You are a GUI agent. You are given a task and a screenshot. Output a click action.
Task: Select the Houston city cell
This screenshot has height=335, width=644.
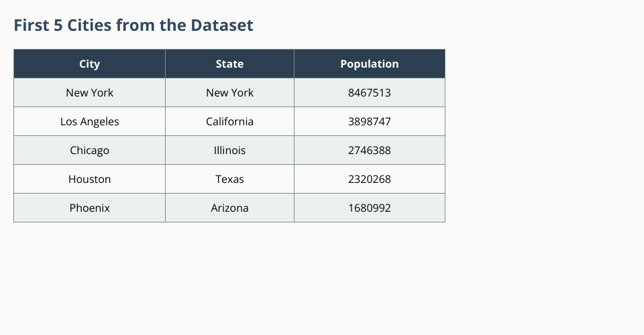89,180
